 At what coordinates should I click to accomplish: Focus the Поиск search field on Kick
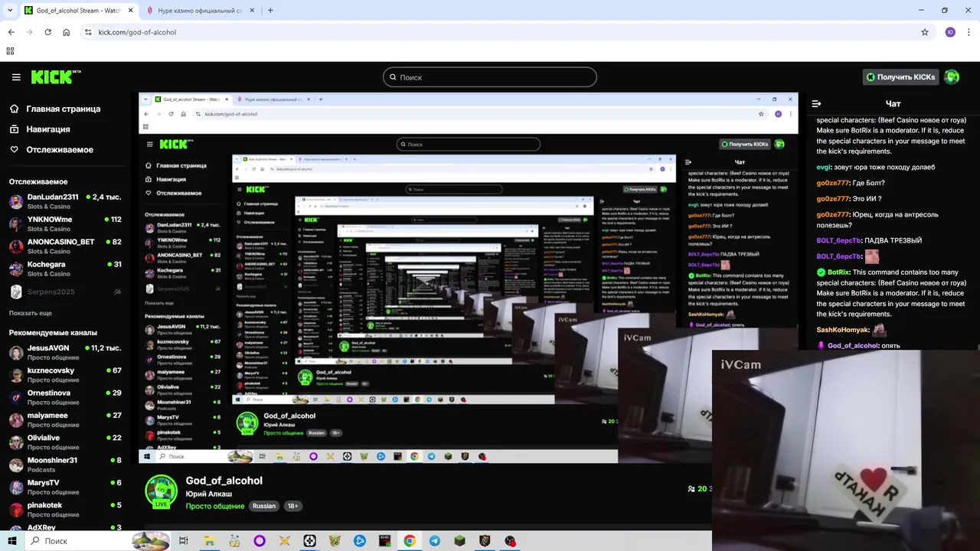click(x=489, y=77)
